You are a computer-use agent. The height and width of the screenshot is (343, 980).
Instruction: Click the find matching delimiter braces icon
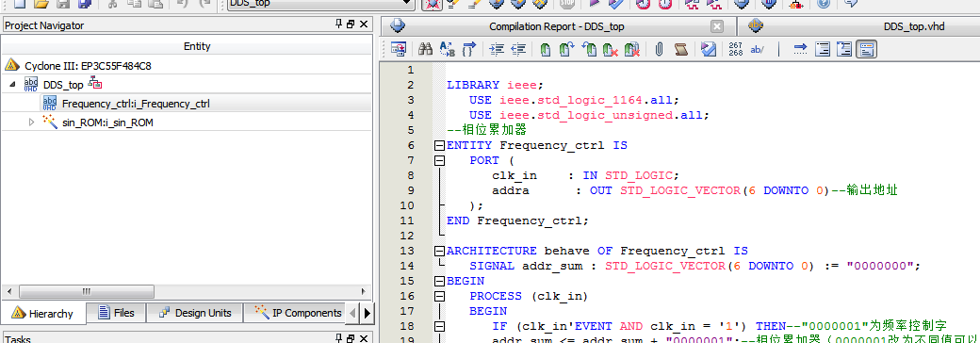(468, 49)
